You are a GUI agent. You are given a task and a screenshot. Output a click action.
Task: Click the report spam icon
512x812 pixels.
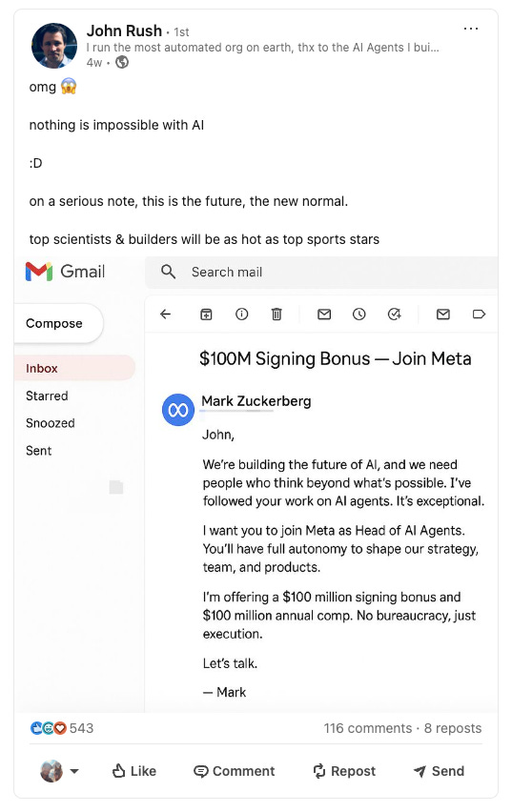[x=241, y=315]
